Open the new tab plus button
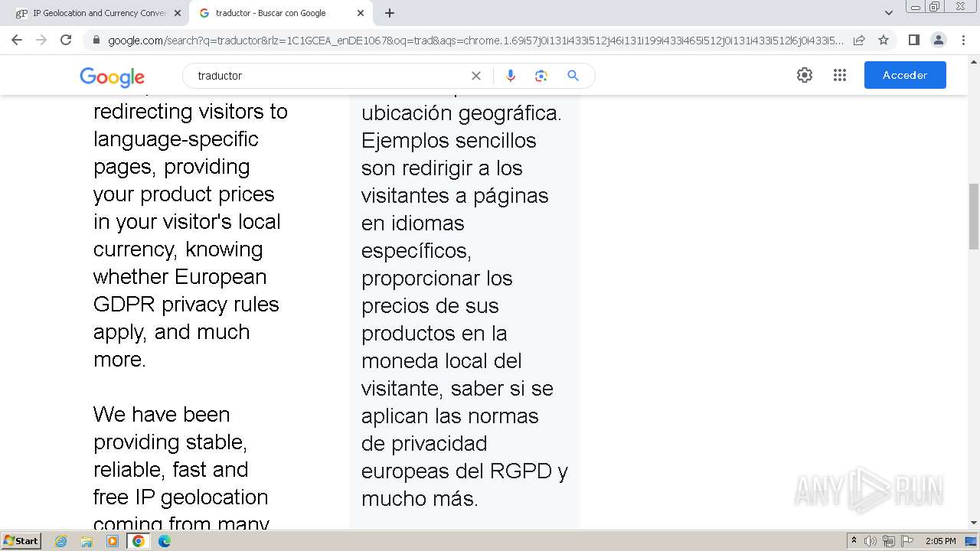 click(x=390, y=13)
